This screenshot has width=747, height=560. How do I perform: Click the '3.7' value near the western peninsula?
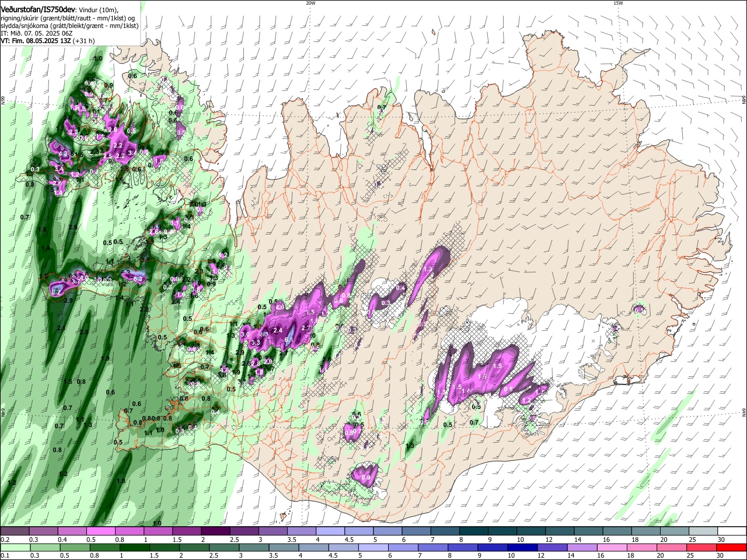pyautogui.click(x=75, y=281)
